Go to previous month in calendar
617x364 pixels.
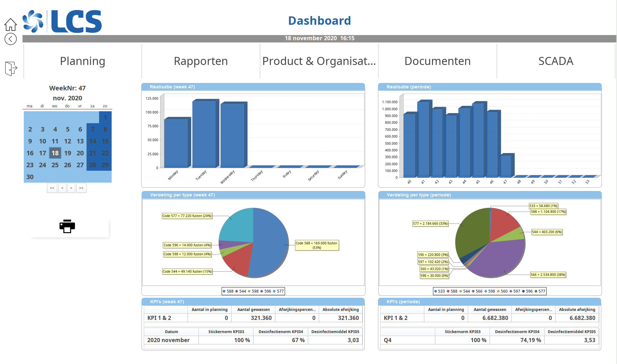pyautogui.click(x=62, y=188)
